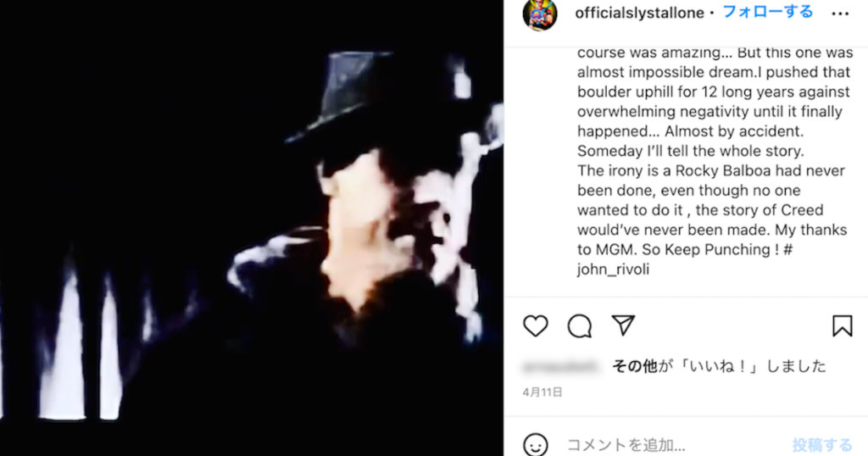Submit the comment with 投稿する
Viewport: 868px width, 456px height.
pyautogui.click(x=822, y=444)
